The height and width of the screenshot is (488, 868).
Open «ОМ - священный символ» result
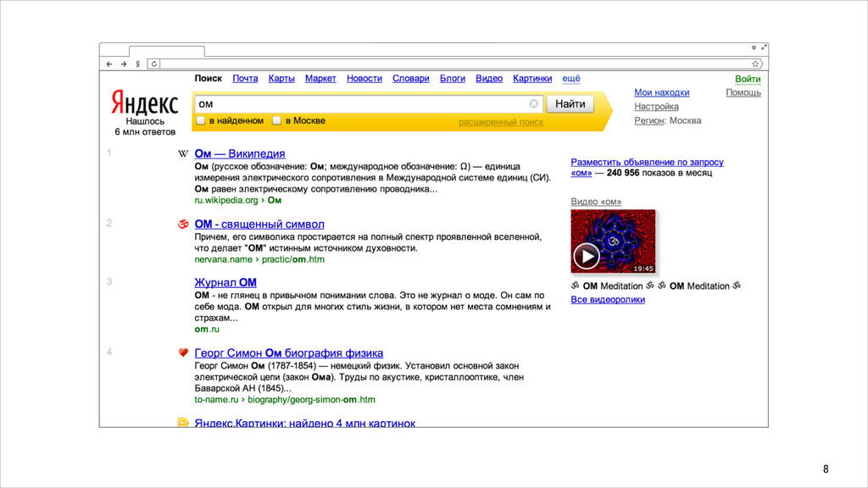259,224
